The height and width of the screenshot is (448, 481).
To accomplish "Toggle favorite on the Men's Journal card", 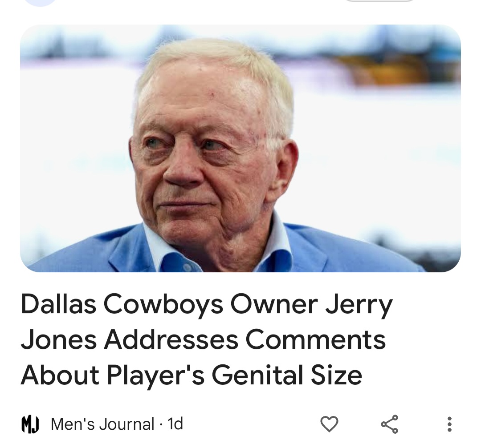I will coord(329,424).
